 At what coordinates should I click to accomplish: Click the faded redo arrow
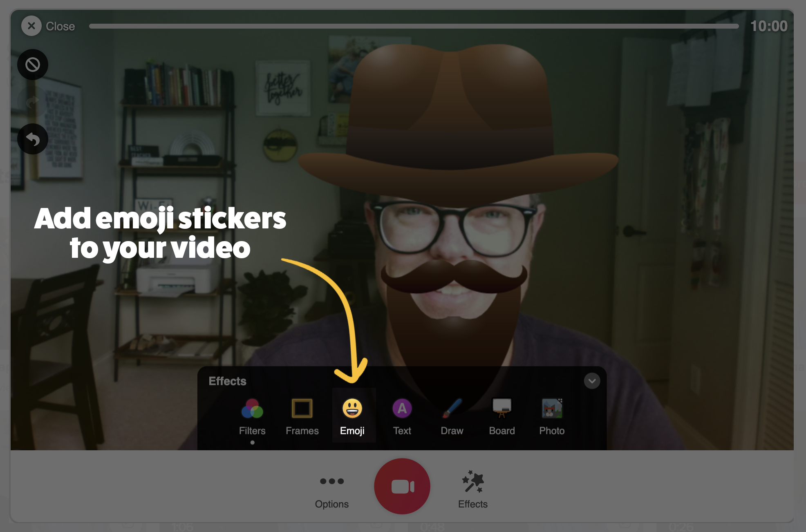pos(33,102)
